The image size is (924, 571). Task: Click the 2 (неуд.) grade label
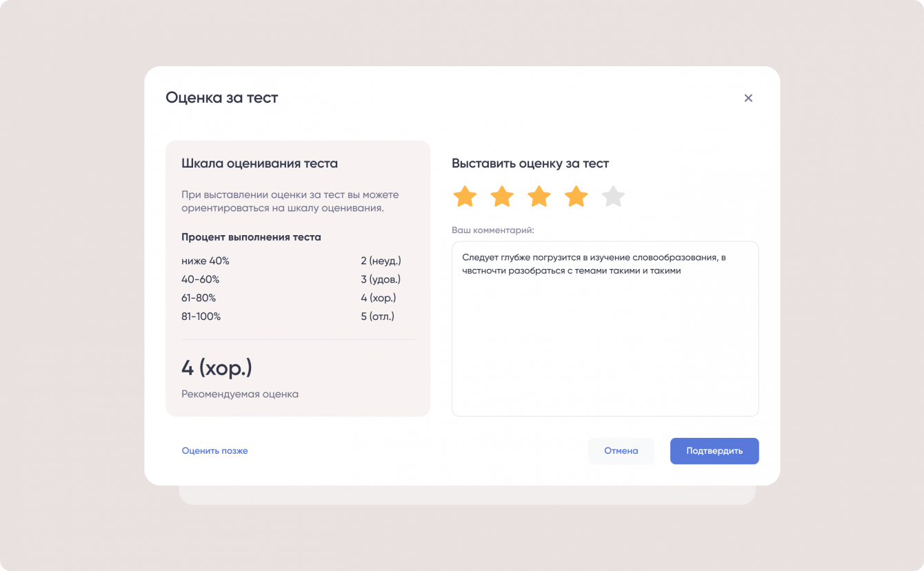coord(381,261)
